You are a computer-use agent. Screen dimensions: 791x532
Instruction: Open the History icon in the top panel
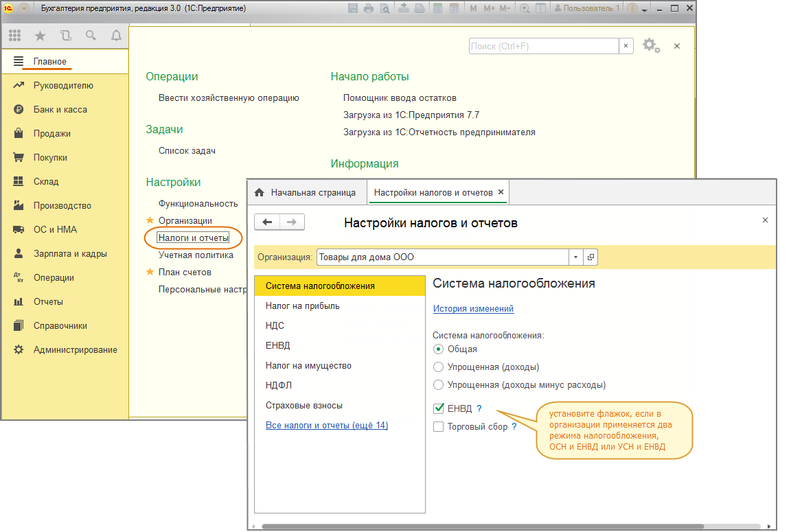pos(65,36)
